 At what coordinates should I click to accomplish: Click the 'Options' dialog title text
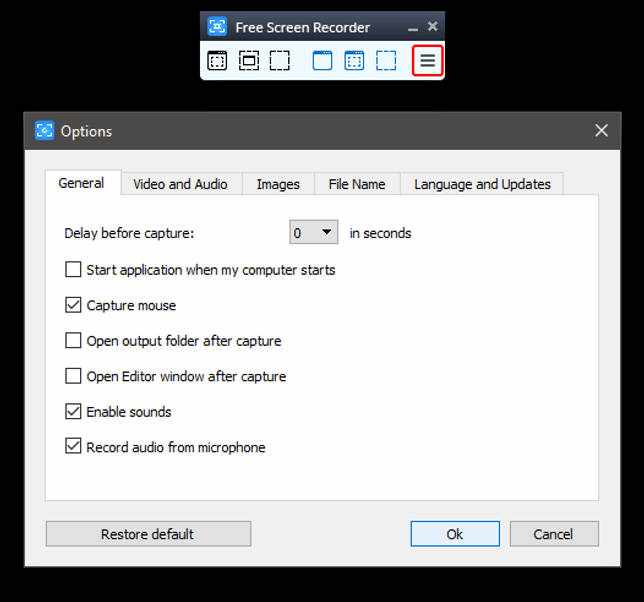coord(86,132)
